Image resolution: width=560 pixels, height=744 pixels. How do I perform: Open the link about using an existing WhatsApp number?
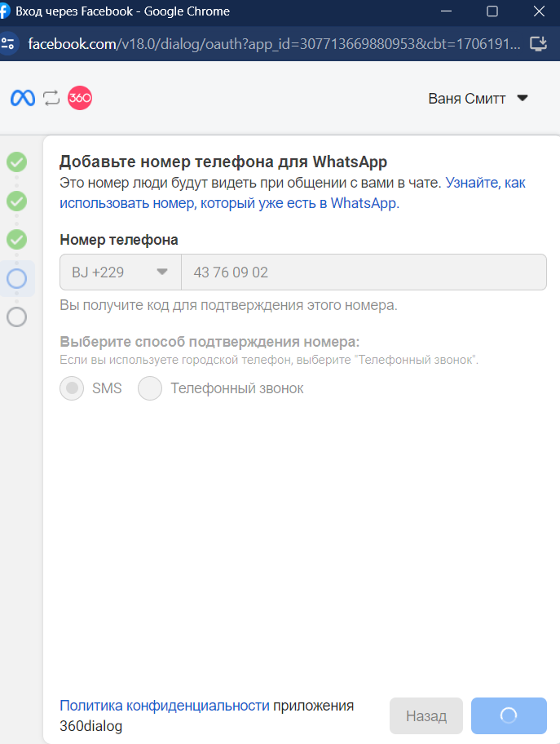pos(293,193)
